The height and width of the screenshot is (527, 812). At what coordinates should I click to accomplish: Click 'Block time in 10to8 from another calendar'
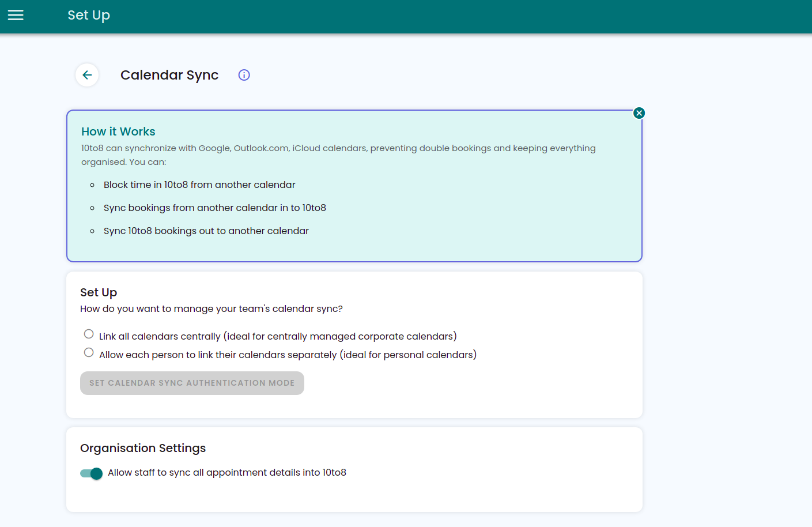point(199,185)
